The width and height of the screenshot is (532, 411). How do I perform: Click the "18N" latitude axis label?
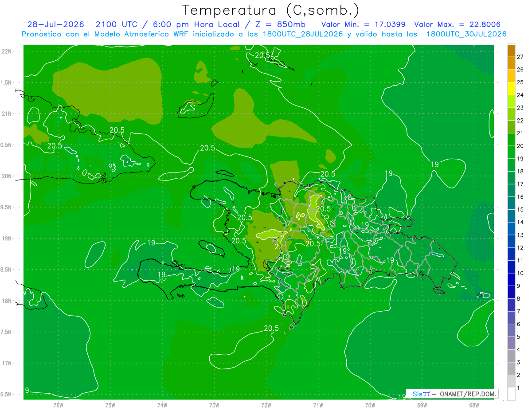point(7,301)
